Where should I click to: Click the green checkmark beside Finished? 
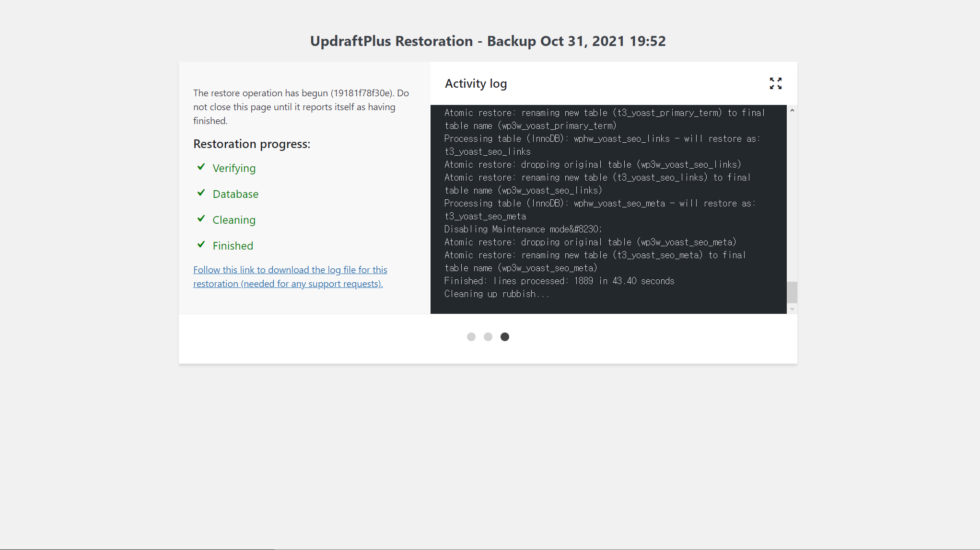[x=201, y=245]
